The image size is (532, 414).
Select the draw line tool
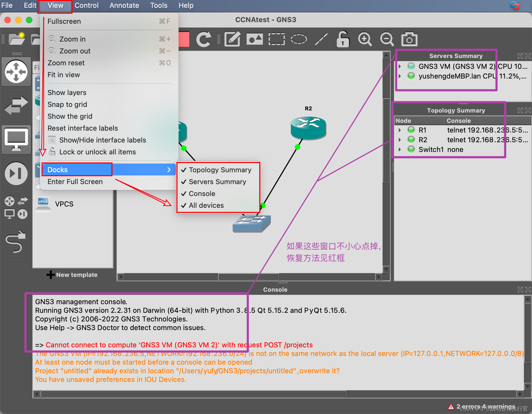321,39
